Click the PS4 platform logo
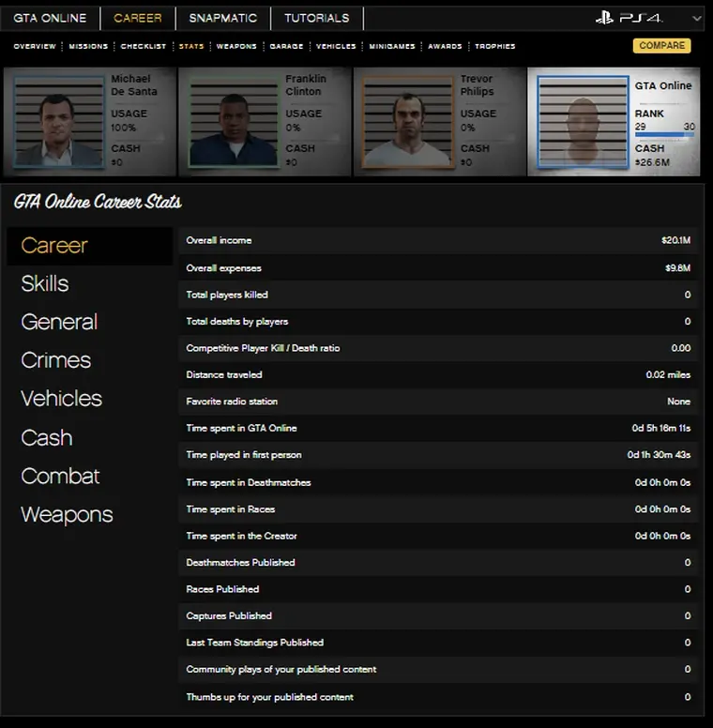The width and height of the screenshot is (713, 728). coord(629,18)
